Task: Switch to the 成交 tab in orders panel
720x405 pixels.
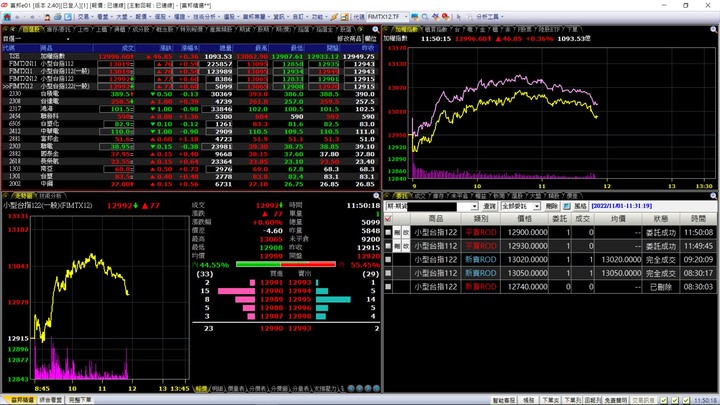Action: [420, 196]
